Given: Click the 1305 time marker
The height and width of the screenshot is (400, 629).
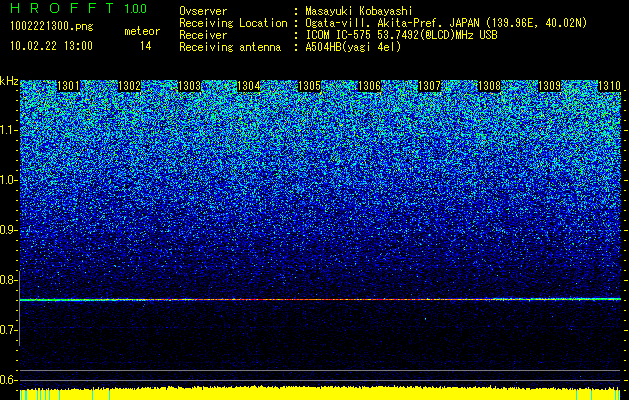Looking at the screenshot, I should [309, 86].
